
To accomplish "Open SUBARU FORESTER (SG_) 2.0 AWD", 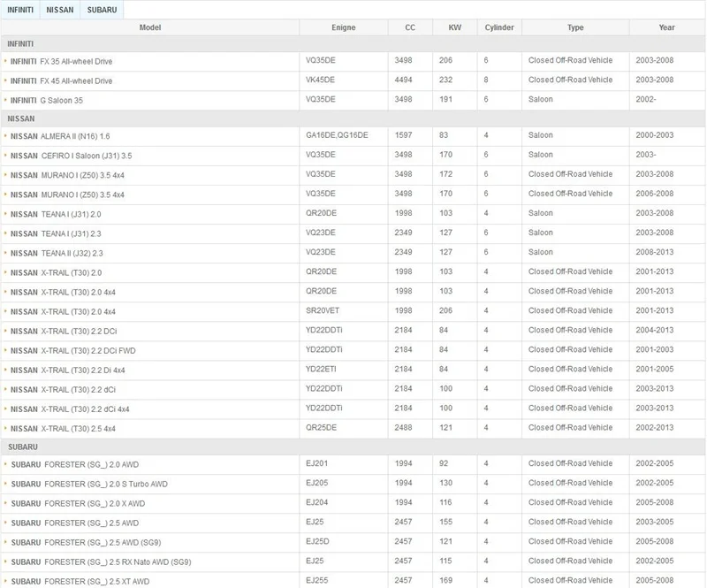I will 75,464.
